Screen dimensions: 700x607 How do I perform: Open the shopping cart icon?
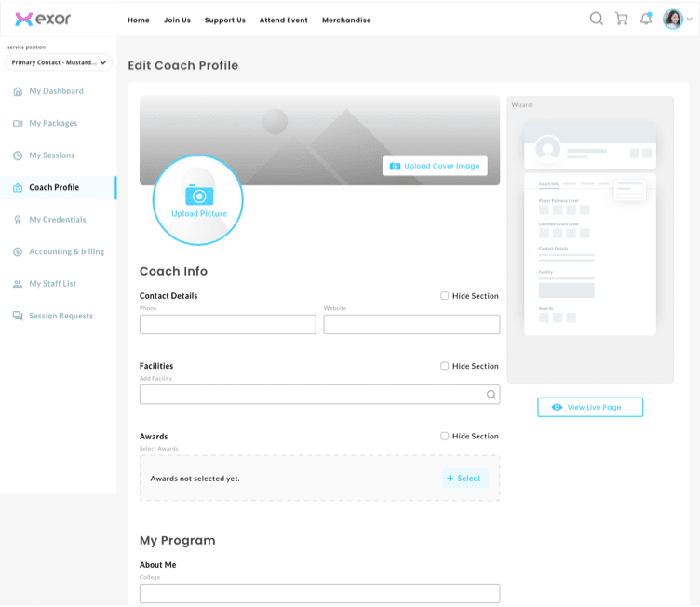[621, 19]
